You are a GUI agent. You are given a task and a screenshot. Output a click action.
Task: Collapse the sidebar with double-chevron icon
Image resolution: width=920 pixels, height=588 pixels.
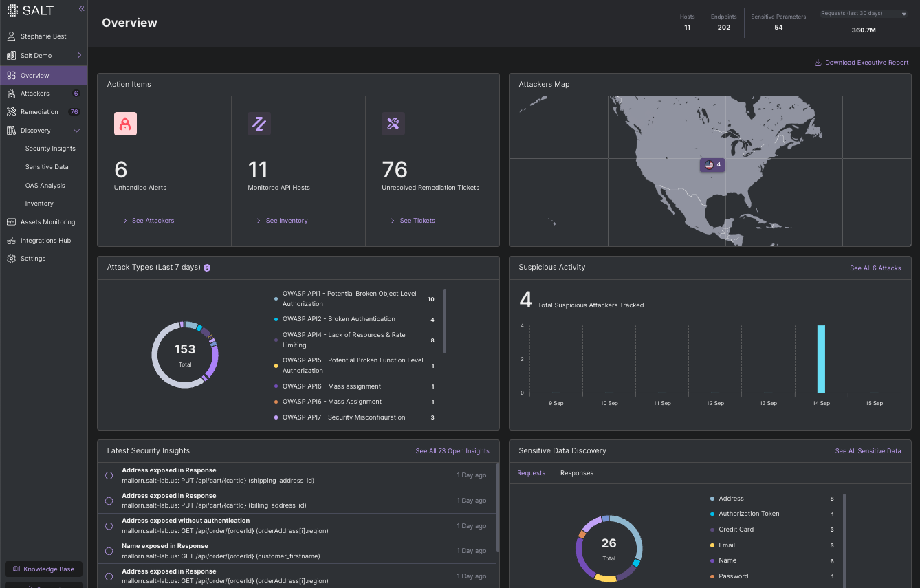coord(81,9)
